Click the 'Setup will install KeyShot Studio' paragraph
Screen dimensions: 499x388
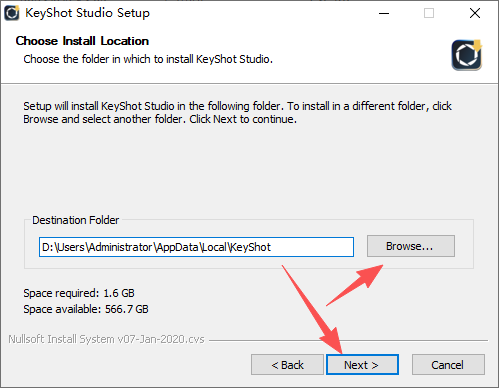[237, 113]
